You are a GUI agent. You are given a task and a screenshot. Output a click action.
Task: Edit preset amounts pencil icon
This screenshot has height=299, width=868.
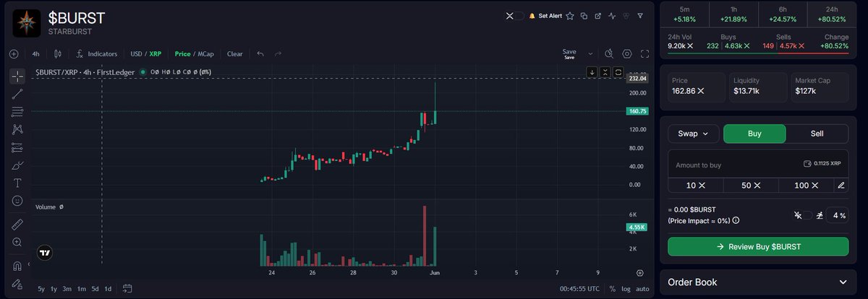(841, 186)
